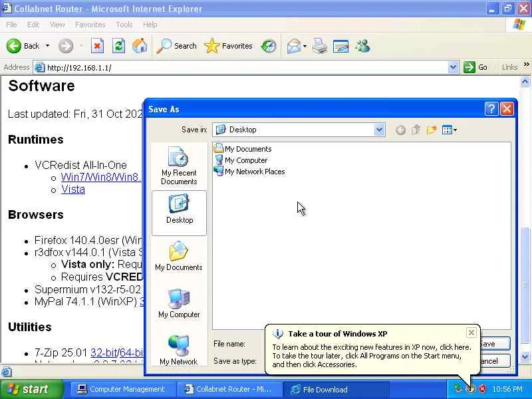This screenshot has height=399, width=532.
Task: Open the Tools menu
Action: coord(124,25)
